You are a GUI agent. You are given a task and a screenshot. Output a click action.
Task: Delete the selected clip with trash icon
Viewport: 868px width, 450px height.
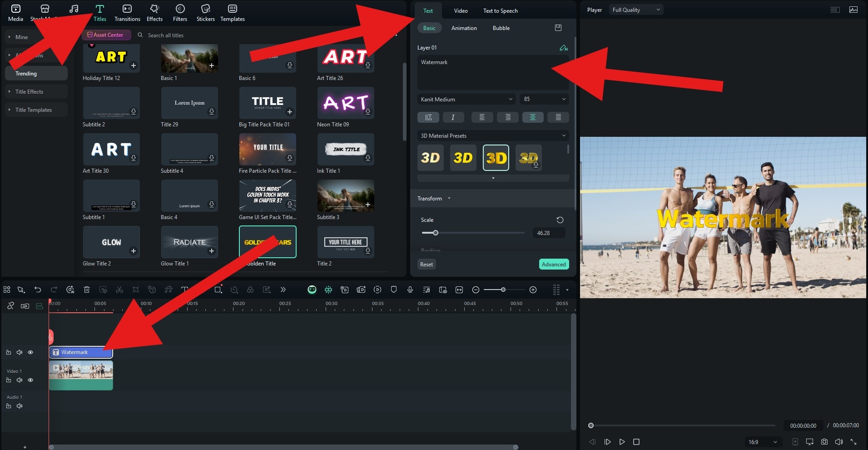(87, 290)
